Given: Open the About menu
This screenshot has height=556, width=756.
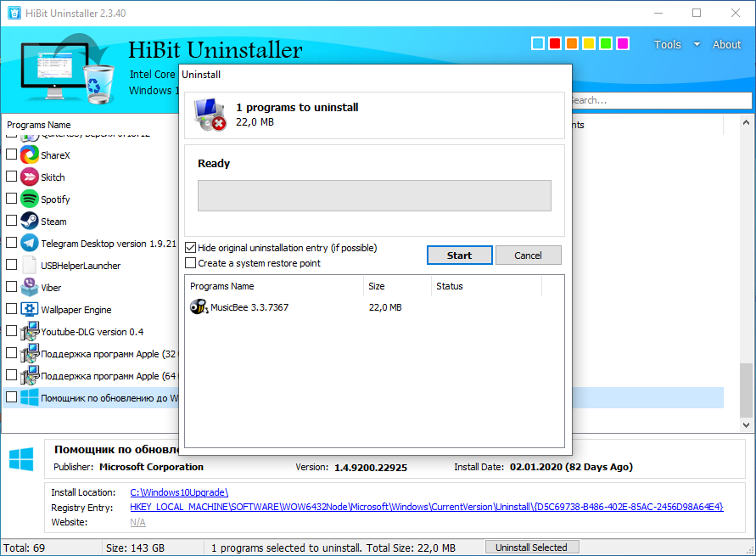Looking at the screenshot, I should click(726, 44).
